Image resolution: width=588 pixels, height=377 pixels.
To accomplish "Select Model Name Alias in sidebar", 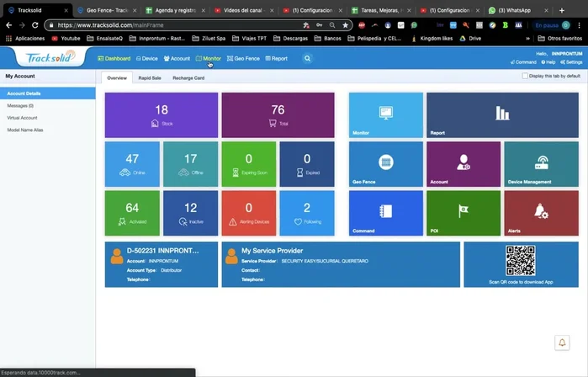I will point(25,130).
